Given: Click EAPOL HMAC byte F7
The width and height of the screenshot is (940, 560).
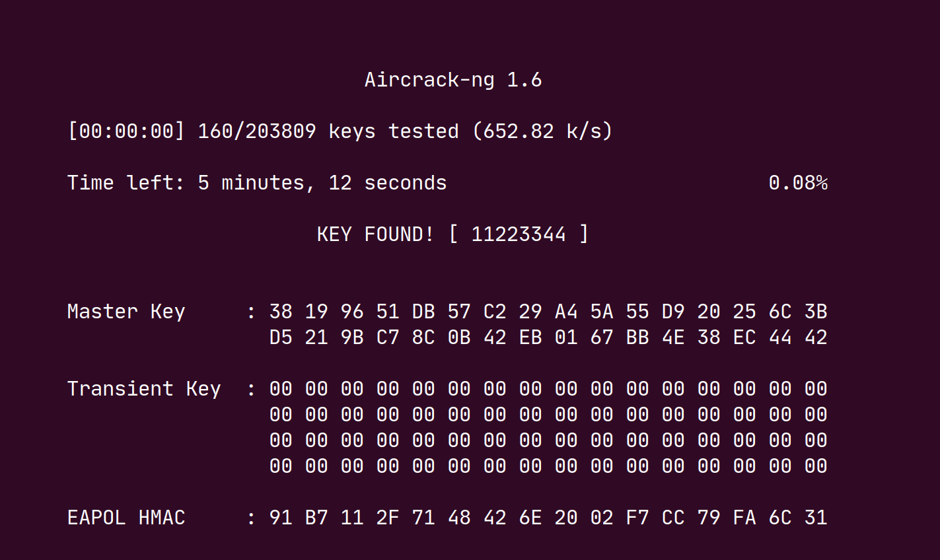Looking at the screenshot, I should click(637, 518).
